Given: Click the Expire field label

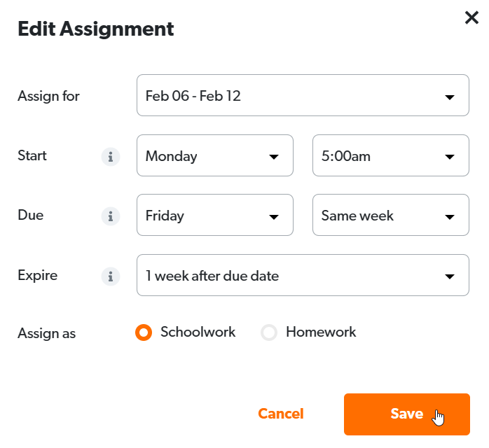Looking at the screenshot, I should (x=38, y=275).
